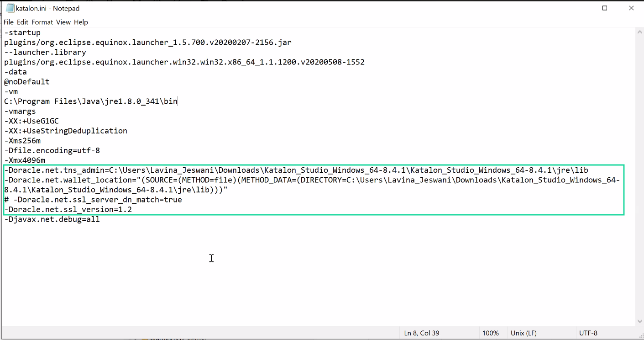Click the Ln 8, Col 39 status indicator
The image size is (644, 340).
pyautogui.click(x=421, y=333)
